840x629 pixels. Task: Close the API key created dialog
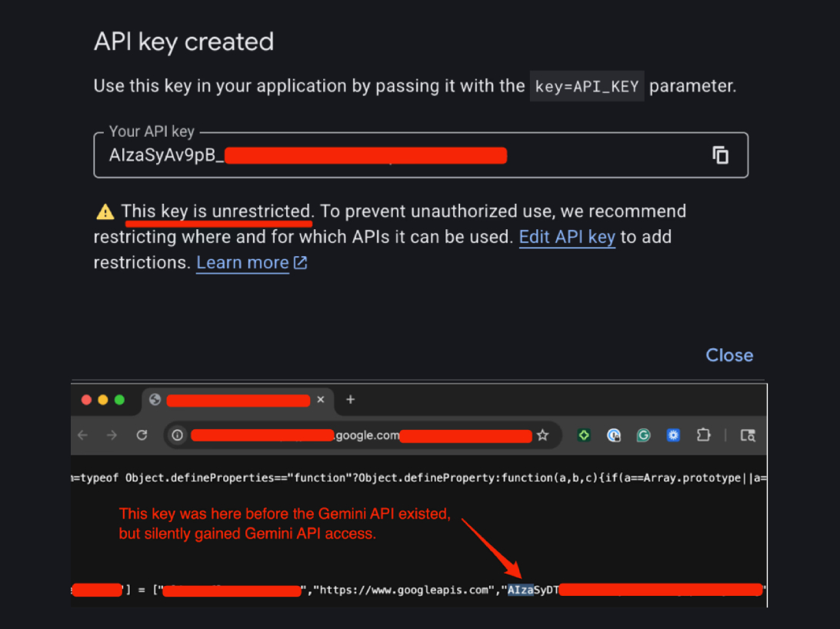pos(729,355)
